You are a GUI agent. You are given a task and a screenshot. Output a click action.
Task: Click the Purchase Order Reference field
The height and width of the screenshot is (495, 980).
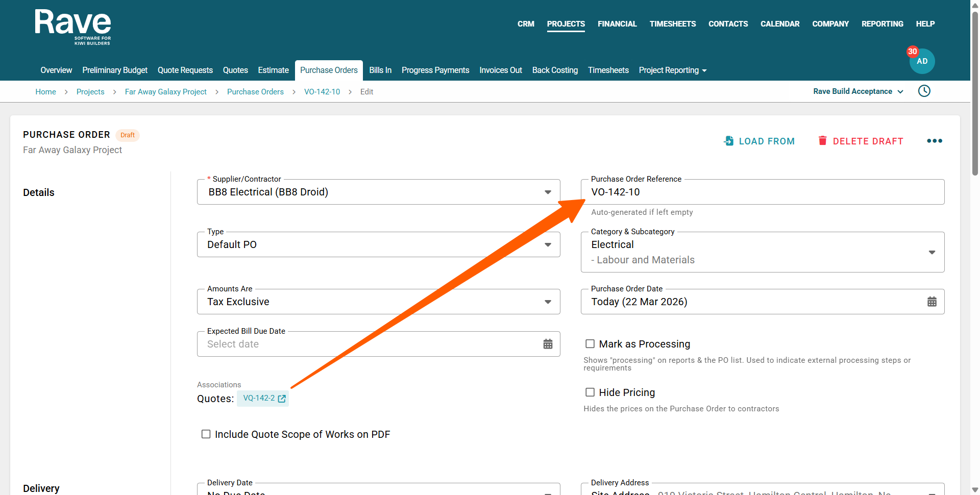pos(762,192)
